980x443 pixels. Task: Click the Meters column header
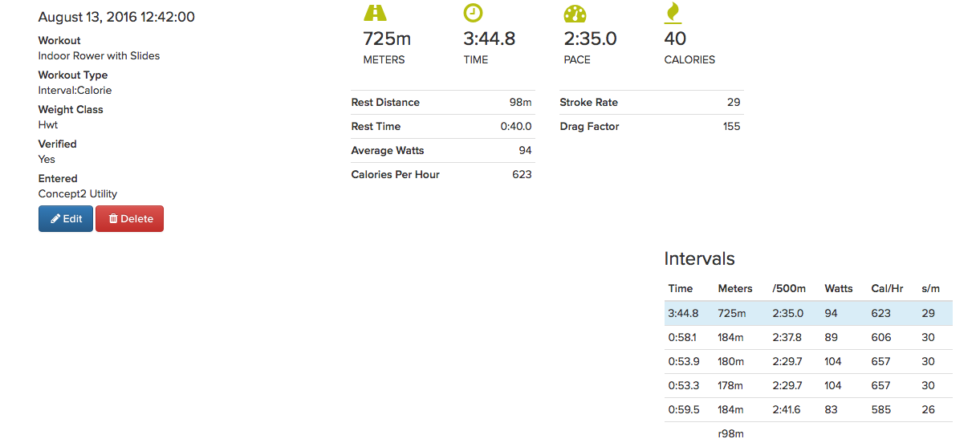tap(734, 288)
